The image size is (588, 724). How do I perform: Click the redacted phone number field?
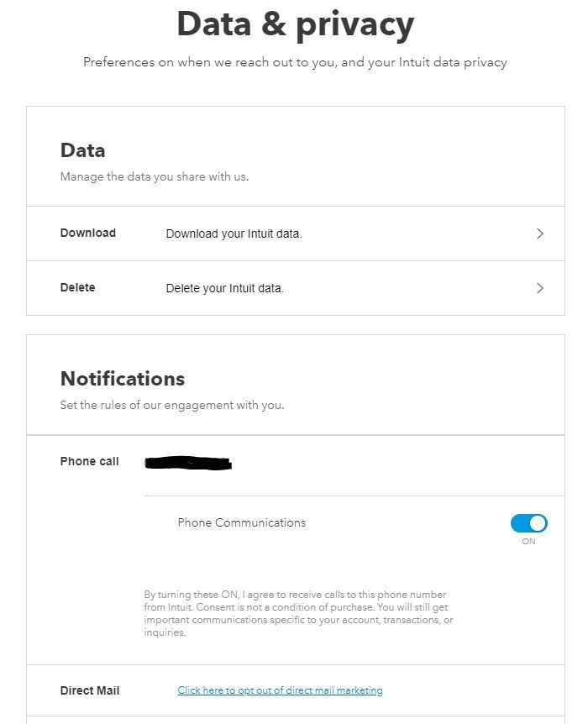[187, 461]
